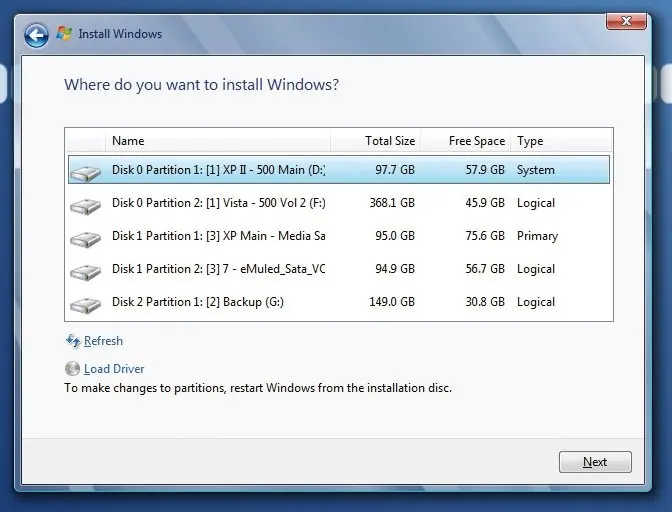672x512 pixels.
Task: Click the Refresh arrows icon
Action: 73,341
